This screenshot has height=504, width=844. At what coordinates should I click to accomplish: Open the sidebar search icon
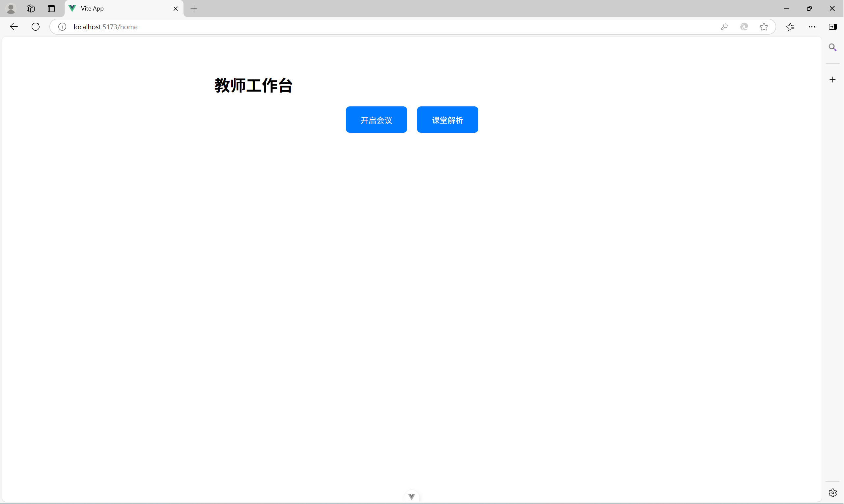click(x=832, y=47)
